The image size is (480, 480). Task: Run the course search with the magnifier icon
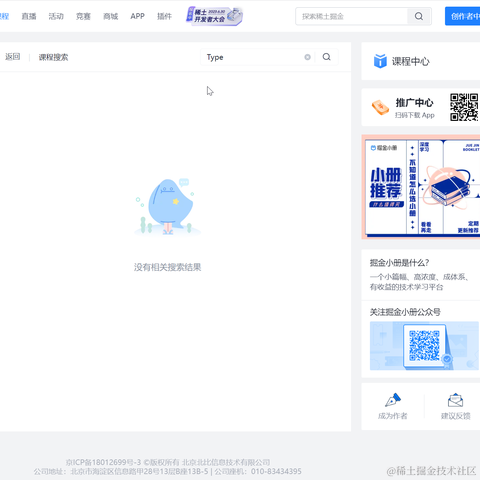tap(327, 57)
